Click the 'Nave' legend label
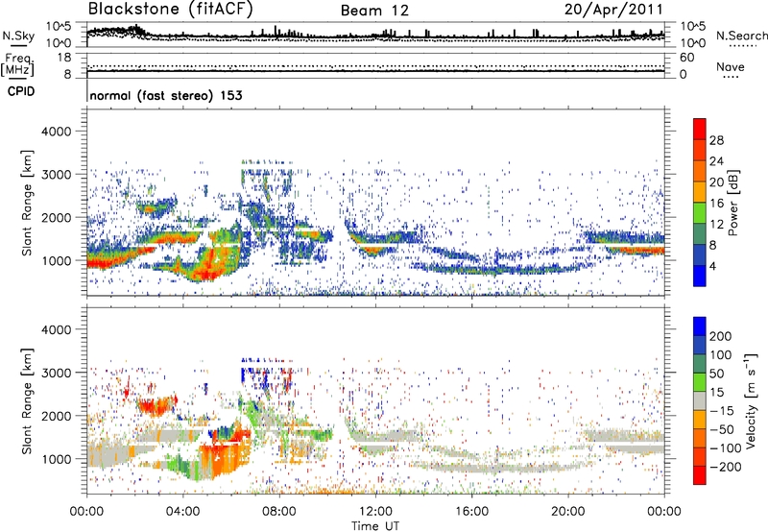 point(731,67)
